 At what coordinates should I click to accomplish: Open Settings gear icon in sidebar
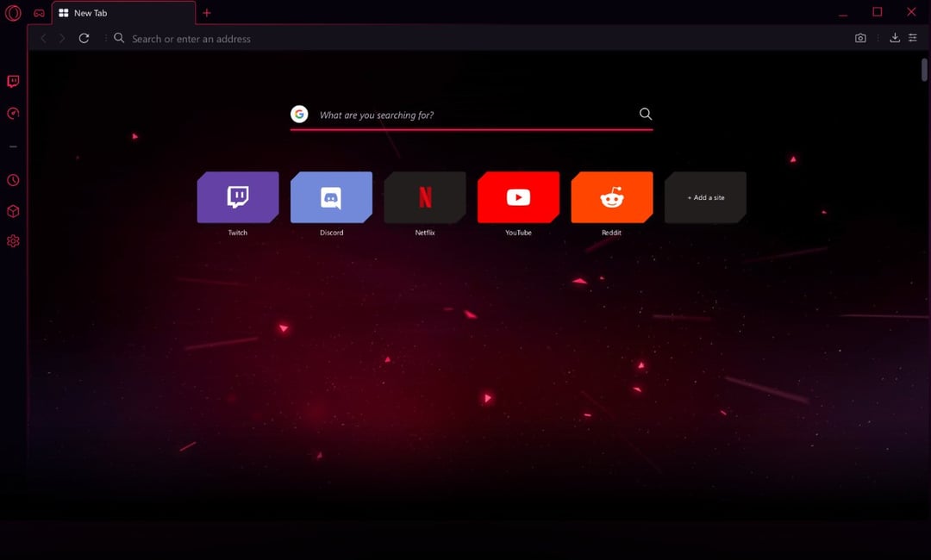[x=13, y=241]
